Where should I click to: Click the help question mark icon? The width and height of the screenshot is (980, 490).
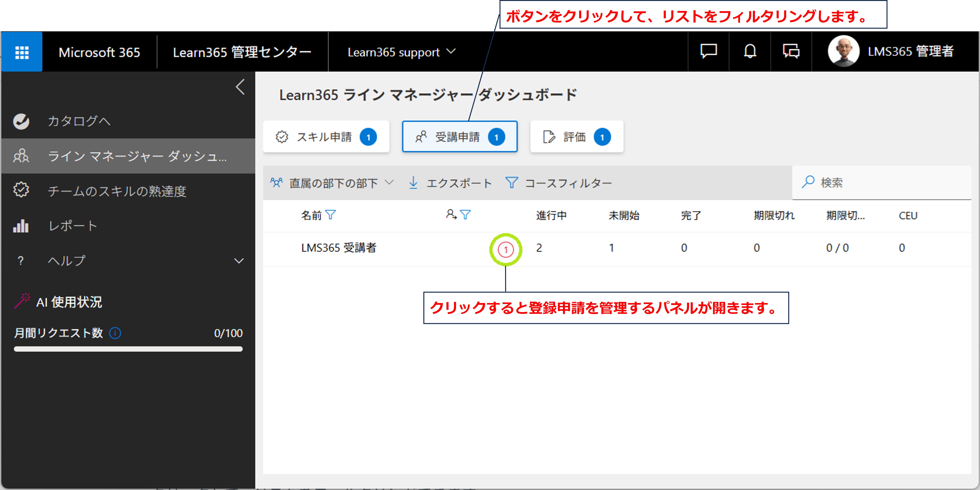click(x=21, y=261)
